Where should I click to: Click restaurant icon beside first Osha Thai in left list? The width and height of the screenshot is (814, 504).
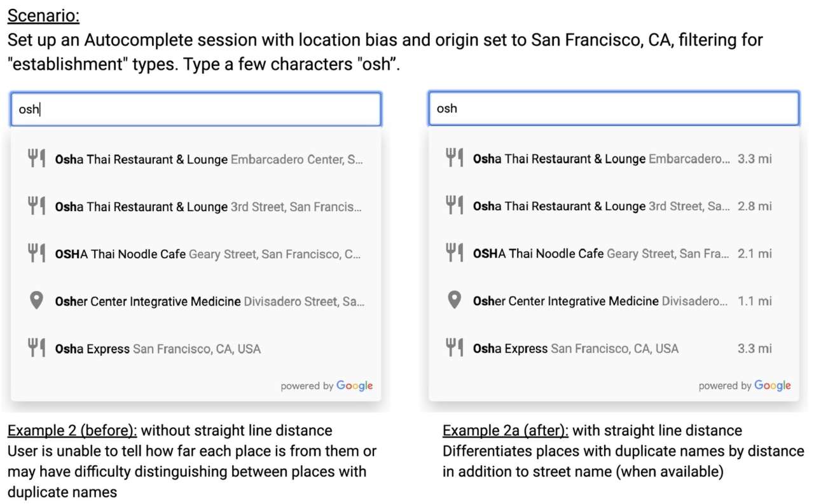[36, 159]
